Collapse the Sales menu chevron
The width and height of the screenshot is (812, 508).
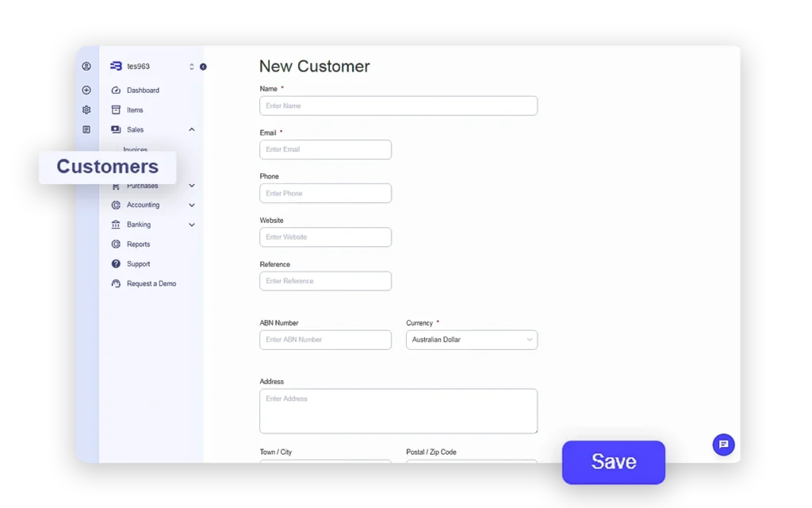[192, 129]
